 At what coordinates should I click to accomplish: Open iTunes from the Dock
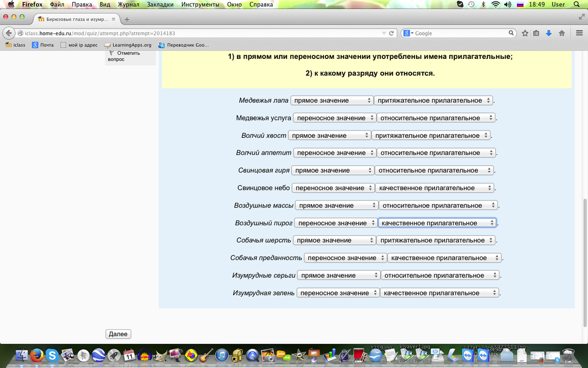pyautogui.click(x=222, y=355)
